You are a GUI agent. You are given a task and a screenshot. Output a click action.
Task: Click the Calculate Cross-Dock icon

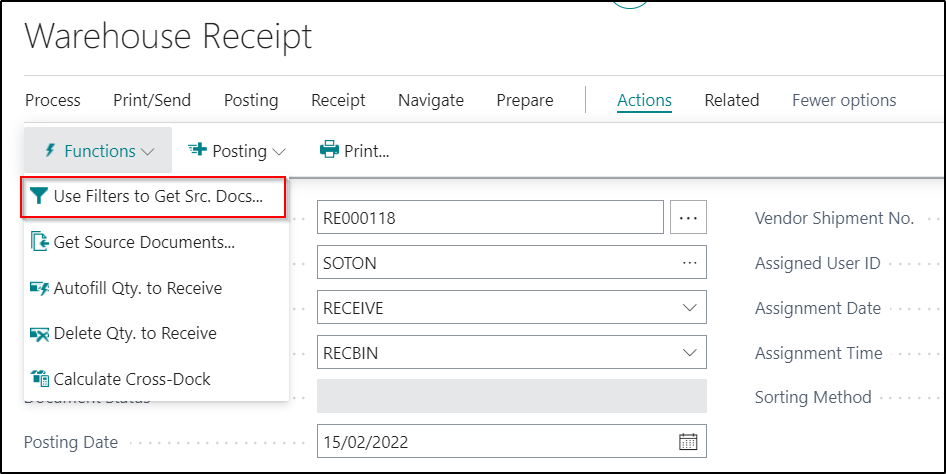tap(40, 379)
